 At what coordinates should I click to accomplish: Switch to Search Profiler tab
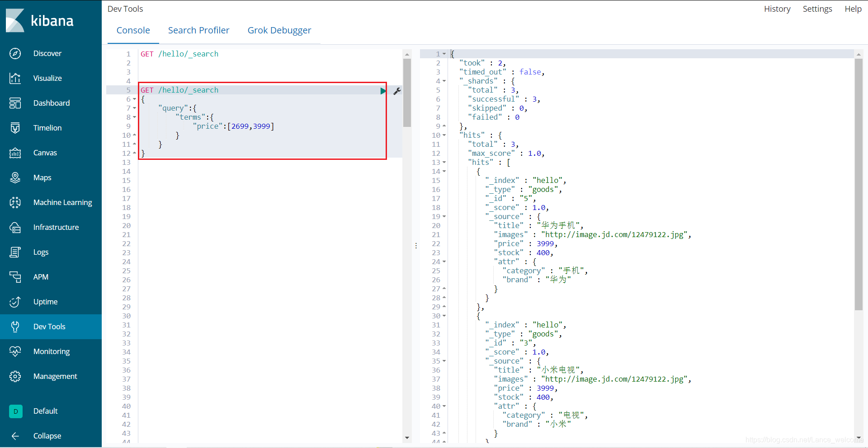(198, 30)
